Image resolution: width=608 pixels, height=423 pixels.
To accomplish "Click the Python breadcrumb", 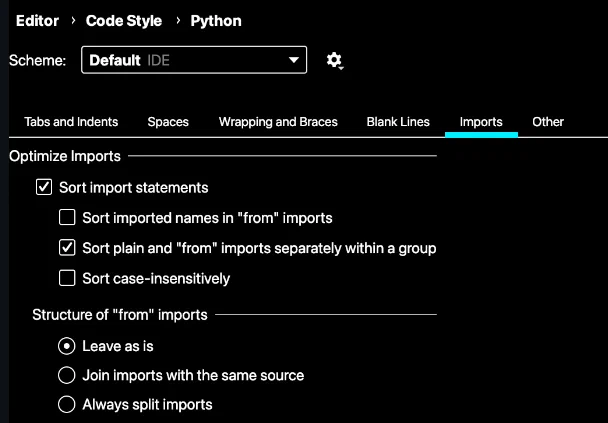I will coord(216,21).
